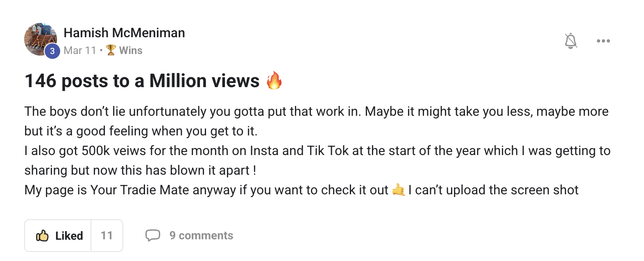Open Hamish McMeniman's profile name link

pyautogui.click(x=124, y=33)
